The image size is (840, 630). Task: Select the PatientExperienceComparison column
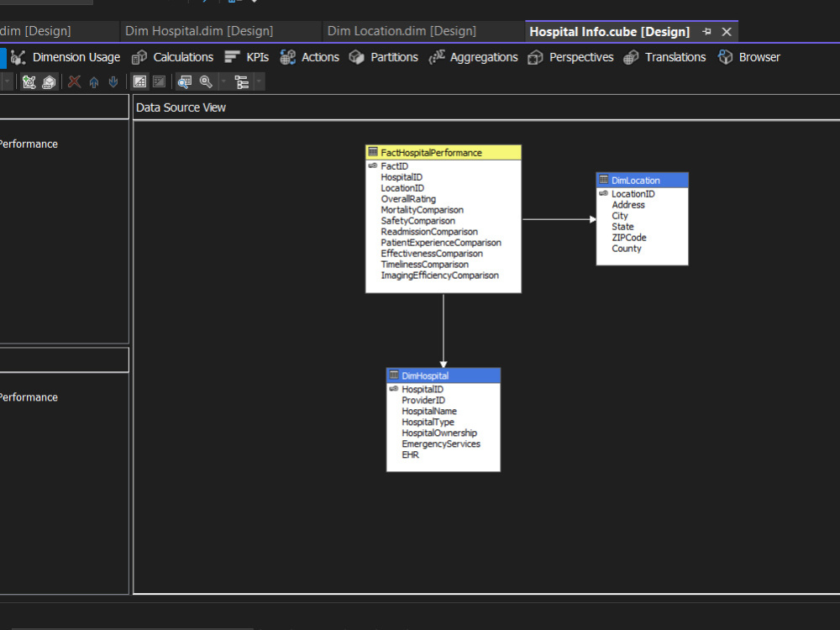click(441, 243)
